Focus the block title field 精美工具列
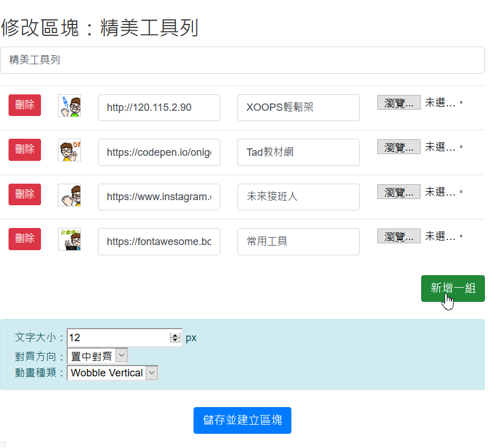The width and height of the screenshot is (498, 448). pyautogui.click(x=242, y=60)
